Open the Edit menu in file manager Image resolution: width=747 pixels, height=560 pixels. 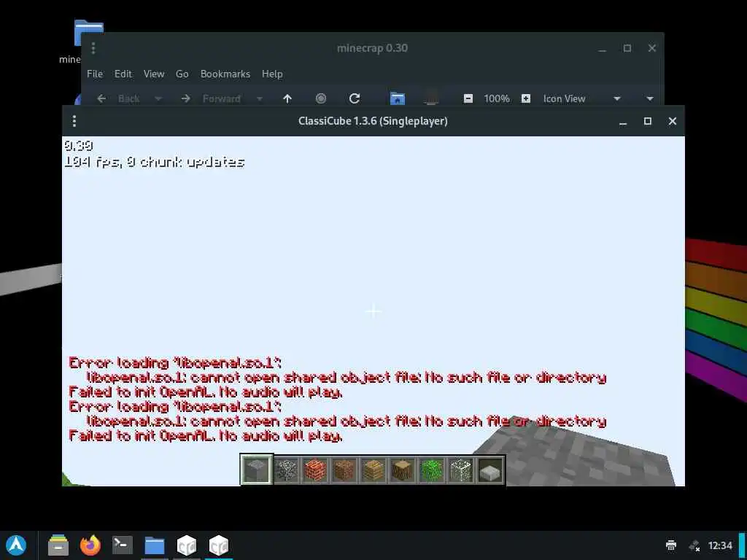[123, 74]
